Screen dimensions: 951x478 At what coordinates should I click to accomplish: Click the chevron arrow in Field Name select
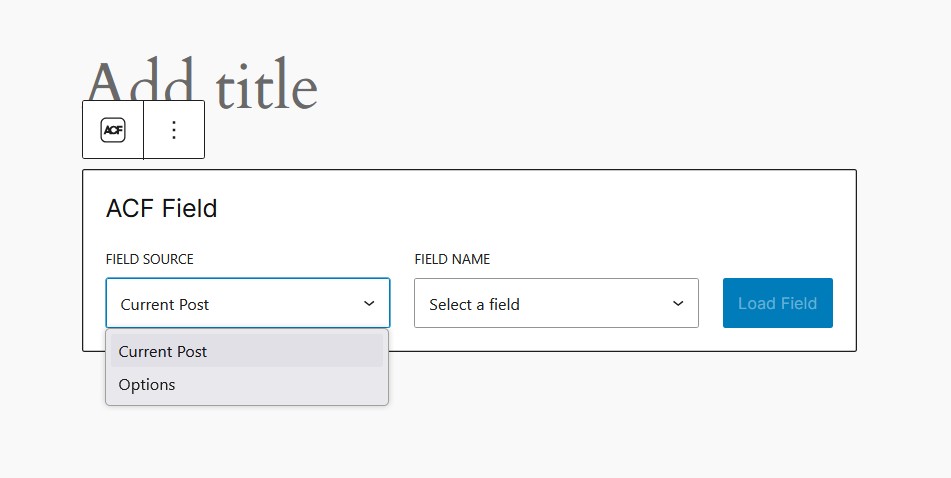(678, 303)
